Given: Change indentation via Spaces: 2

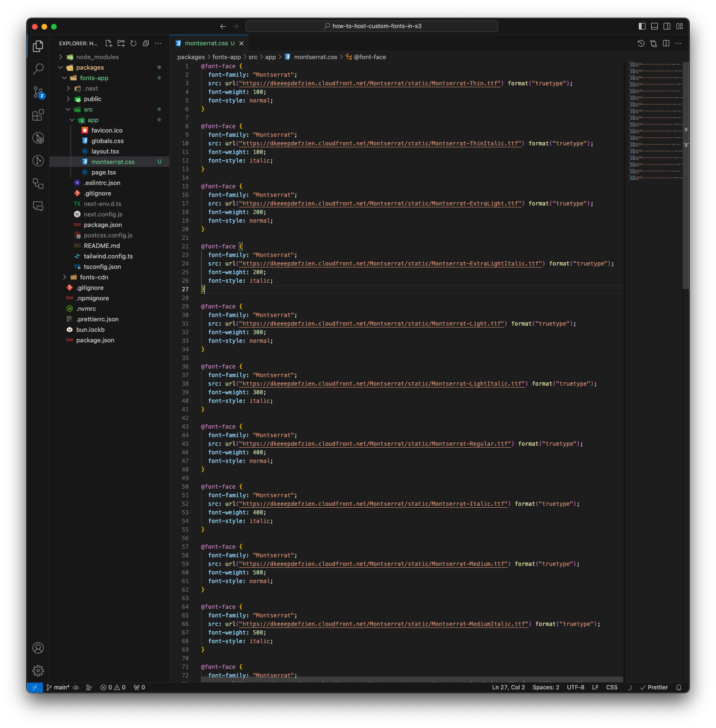Looking at the screenshot, I should pyautogui.click(x=546, y=687).
